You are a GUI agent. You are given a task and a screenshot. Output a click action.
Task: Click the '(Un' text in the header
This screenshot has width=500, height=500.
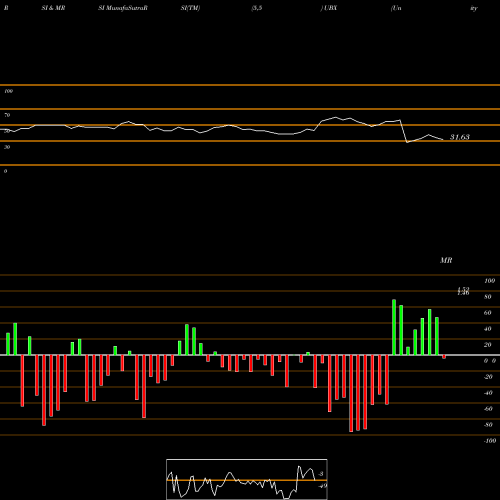click(x=396, y=8)
